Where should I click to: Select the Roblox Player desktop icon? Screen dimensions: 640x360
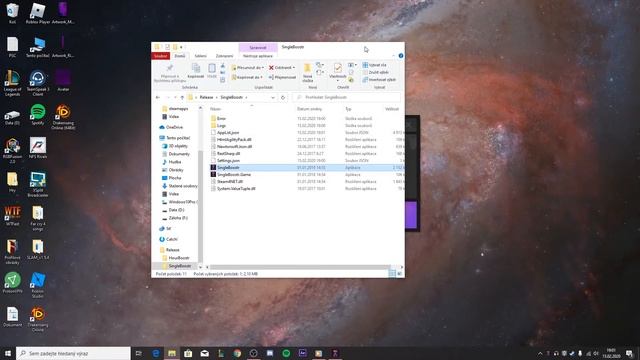pos(38,13)
